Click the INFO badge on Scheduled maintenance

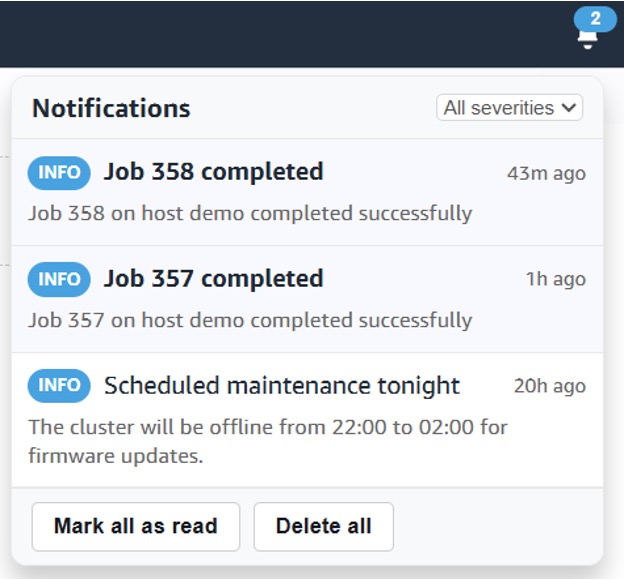tap(59, 386)
